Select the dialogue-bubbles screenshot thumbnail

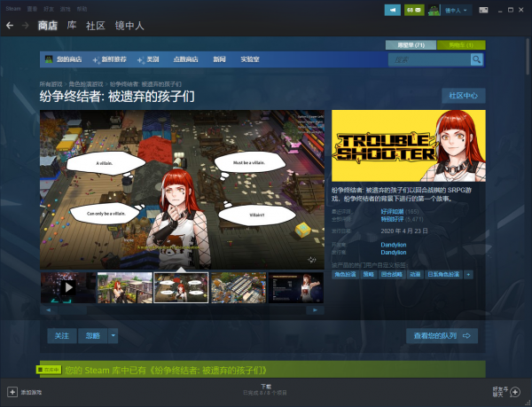181,287
